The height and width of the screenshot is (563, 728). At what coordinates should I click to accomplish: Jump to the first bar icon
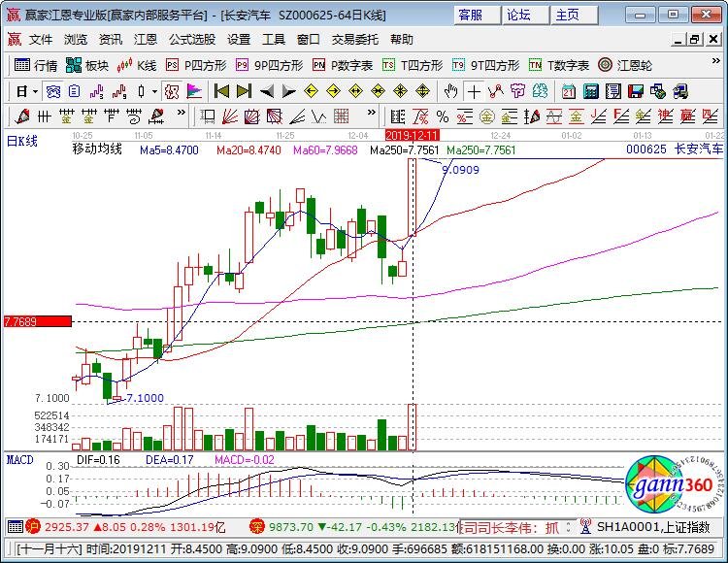click(221, 91)
